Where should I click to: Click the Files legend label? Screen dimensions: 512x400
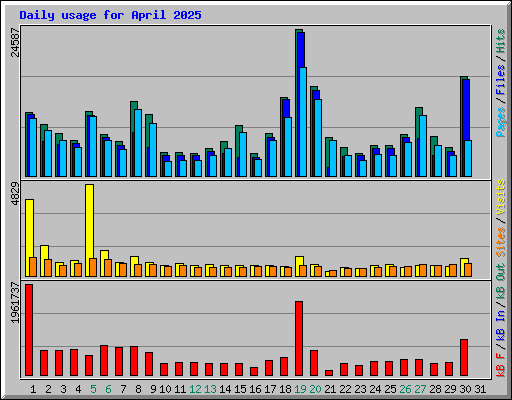[501, 80]
